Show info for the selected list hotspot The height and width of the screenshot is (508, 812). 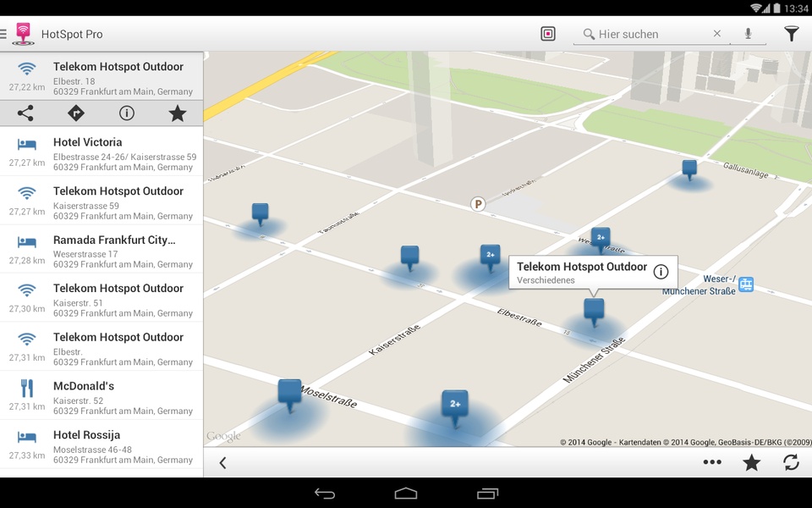(127, 113)
